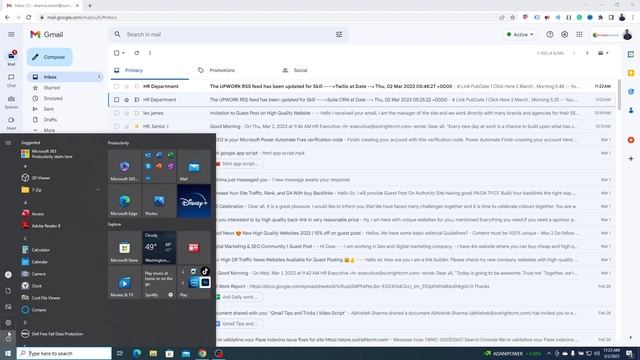
Task: Open the Microsoft Edge tile
Action: (124, 201)
